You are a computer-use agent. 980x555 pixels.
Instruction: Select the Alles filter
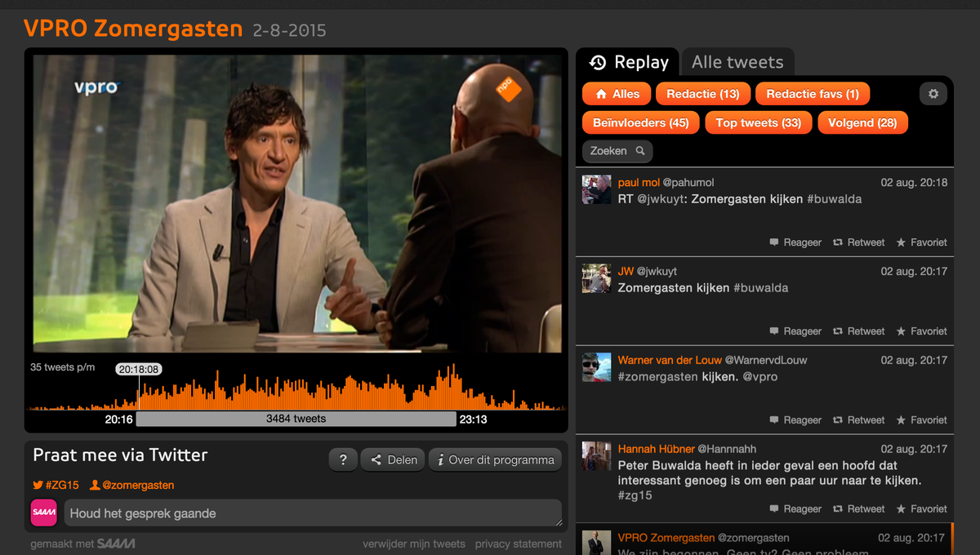coord(617,94)
